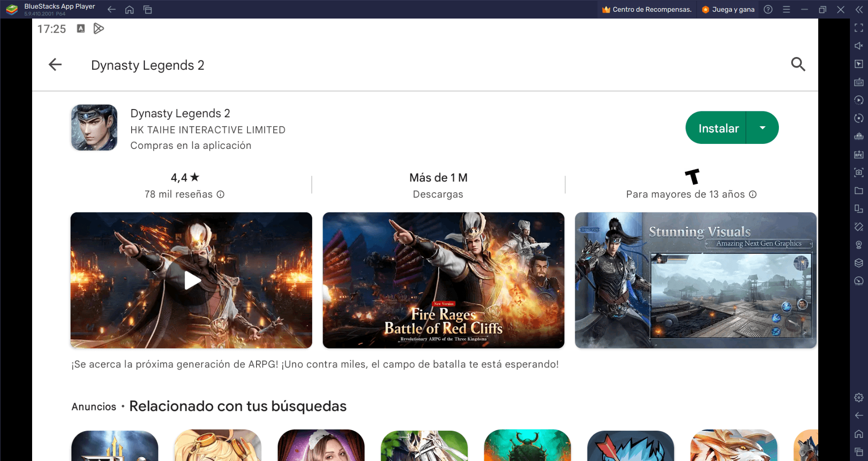Expand the install options dropdown arrow
Image resolution: width=868 pixels, height=461 pixels.
763,128
